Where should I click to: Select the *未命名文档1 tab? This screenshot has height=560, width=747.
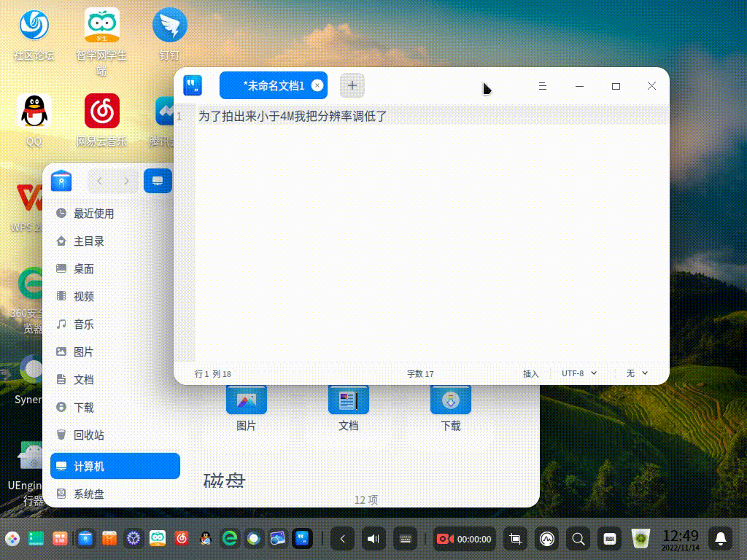coord(270,85)
